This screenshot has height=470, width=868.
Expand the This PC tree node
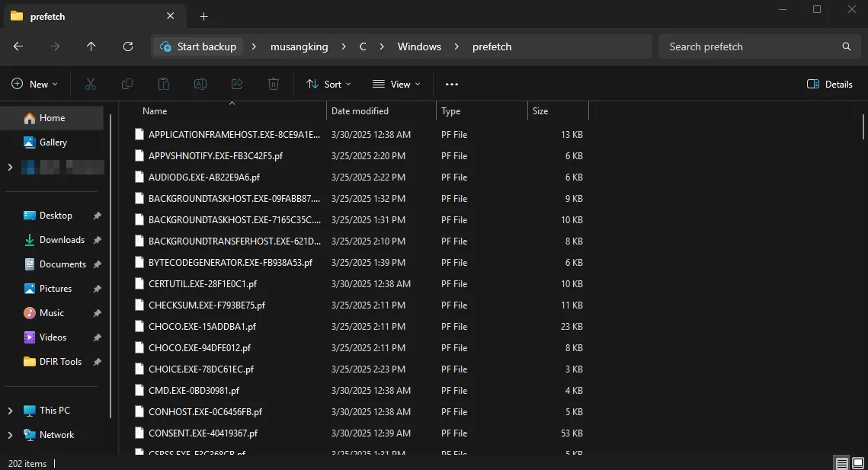pyautogui.click(x=10, y=411)
